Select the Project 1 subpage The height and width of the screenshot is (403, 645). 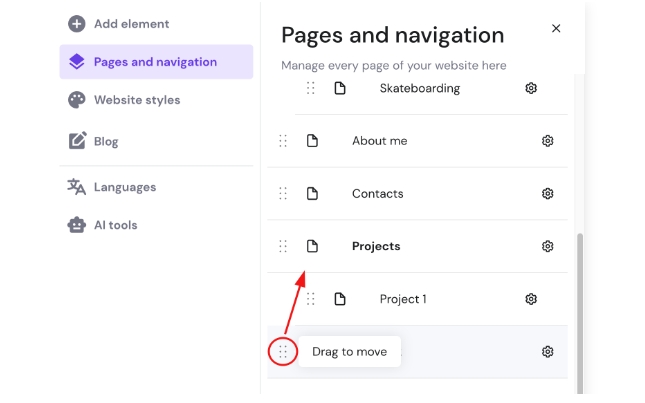[403, 299]
